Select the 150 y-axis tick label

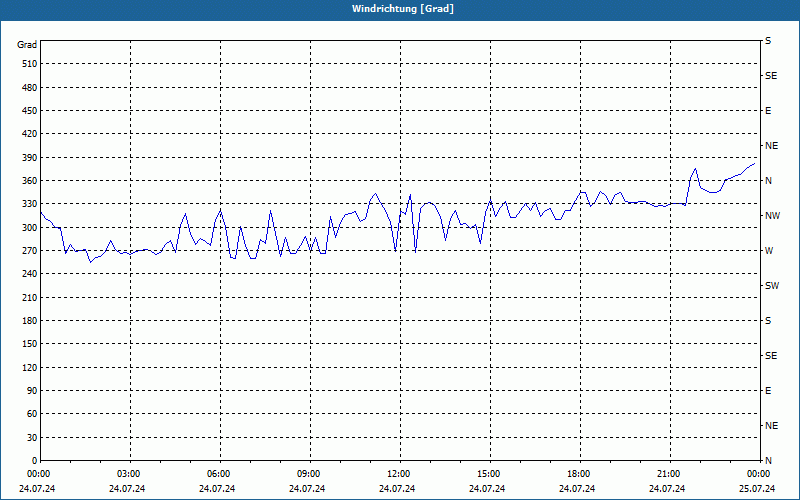click(x=30, y=344)
